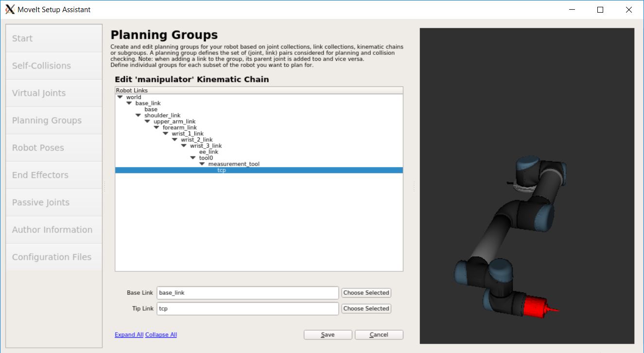The image size is (644, 353).
Task: Collapse the upper_arm_link branch
Action: tap(147, 121)
